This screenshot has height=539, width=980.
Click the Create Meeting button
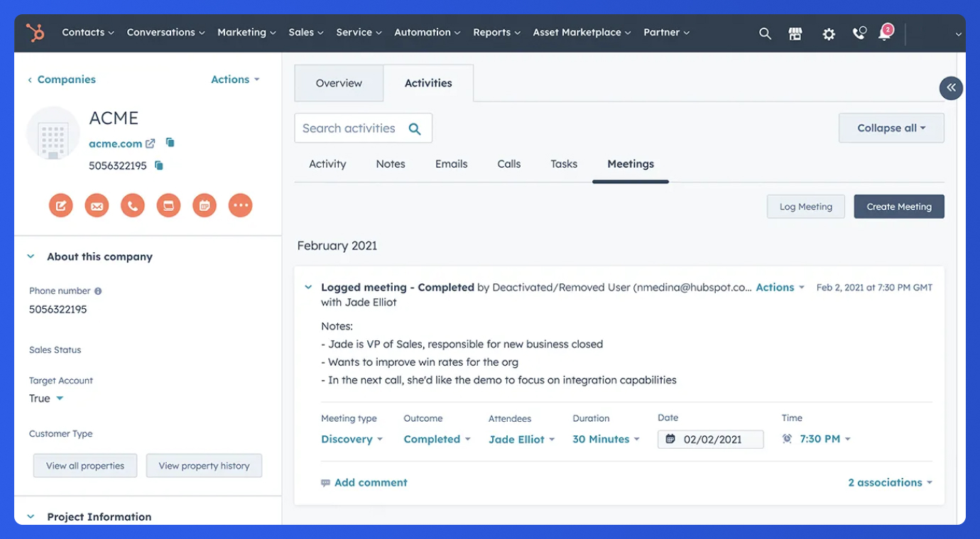click(899, 207)
